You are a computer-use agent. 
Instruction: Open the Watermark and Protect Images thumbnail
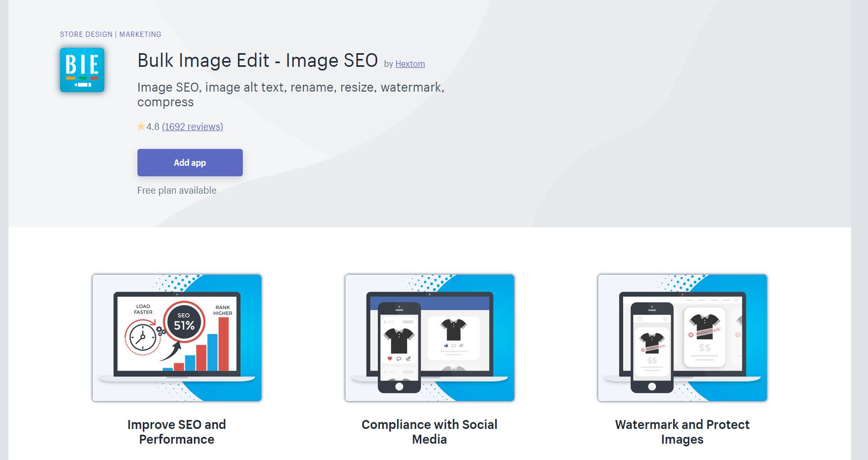[x=683, y=338]
